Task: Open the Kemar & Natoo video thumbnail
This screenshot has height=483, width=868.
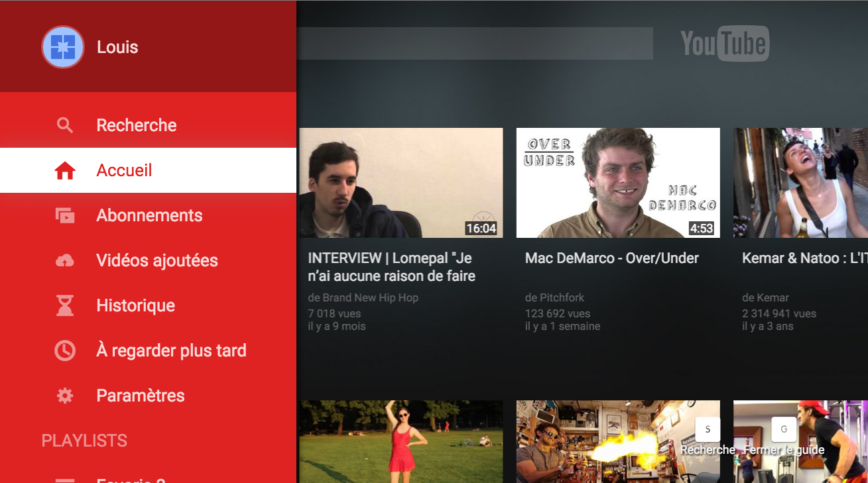Action: pos(800,183)
